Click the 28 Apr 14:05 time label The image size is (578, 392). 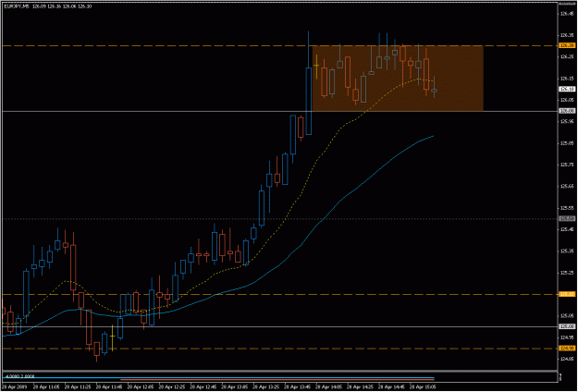tap(328, 387)
